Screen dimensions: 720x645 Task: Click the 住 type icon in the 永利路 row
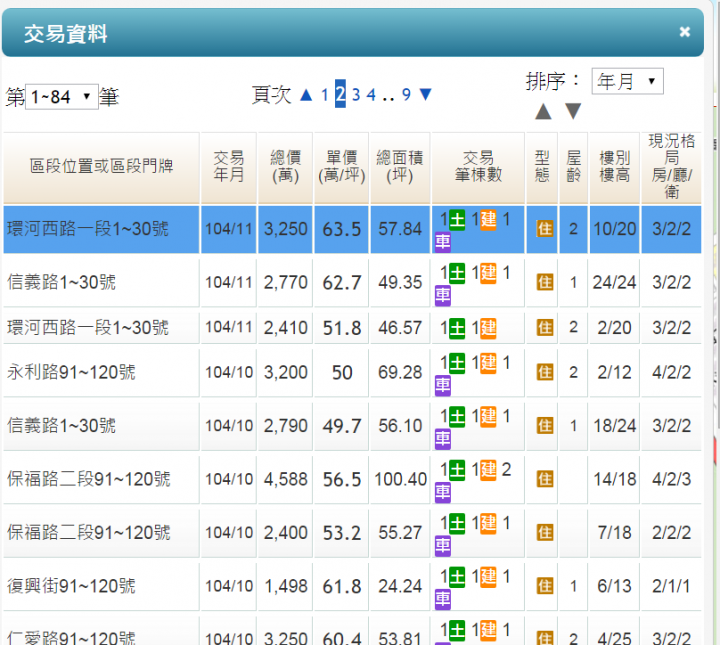[x=545, y=372]
